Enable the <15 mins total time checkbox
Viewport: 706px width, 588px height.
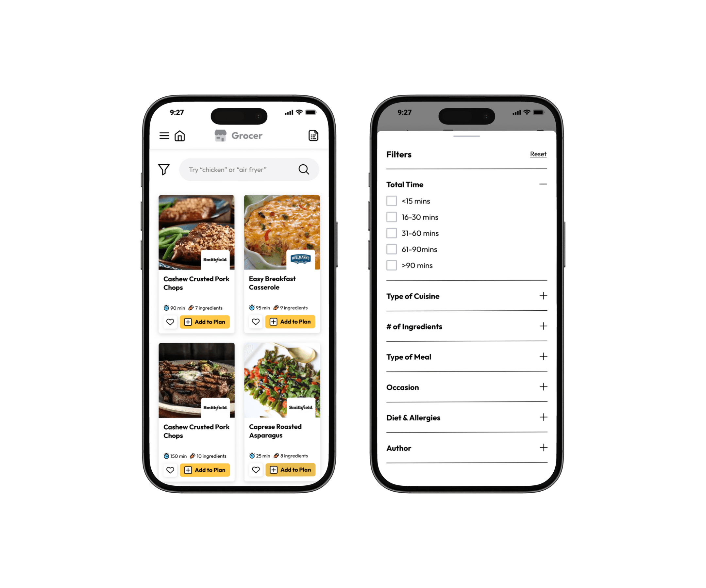coord(392,201)
